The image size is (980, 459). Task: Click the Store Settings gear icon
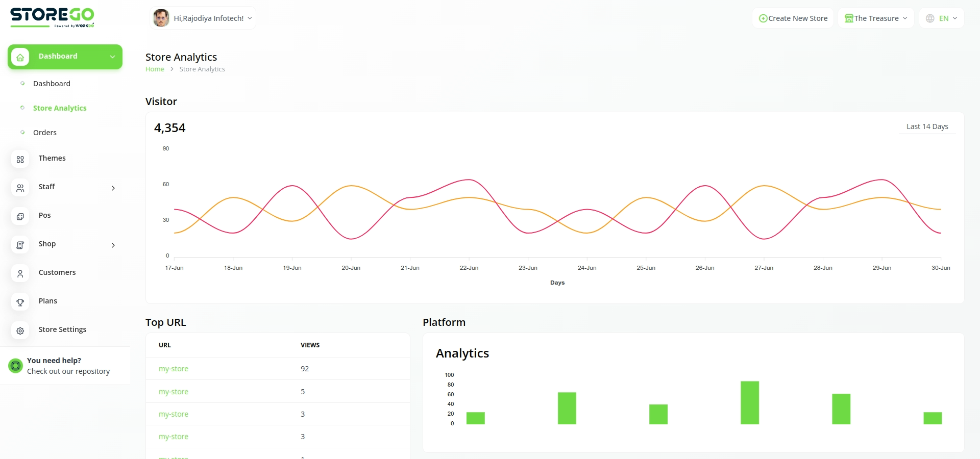[20, 331]
